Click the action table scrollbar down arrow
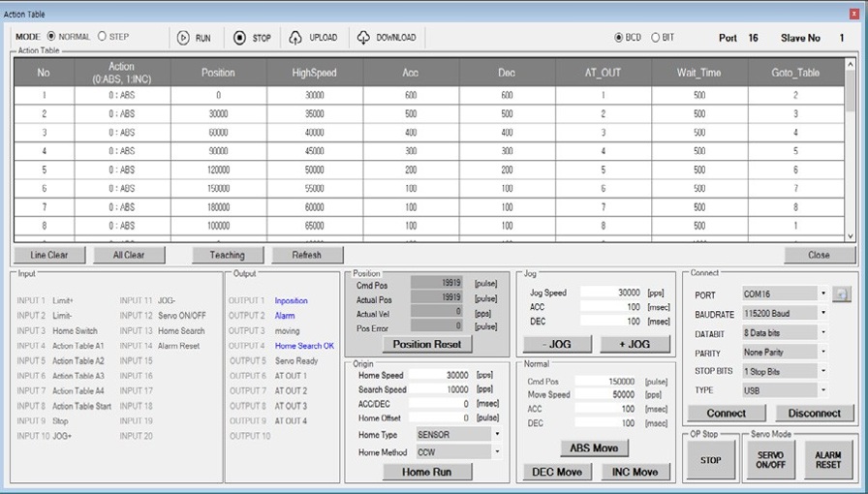This screenshot has width=868, height=494. 851,236
